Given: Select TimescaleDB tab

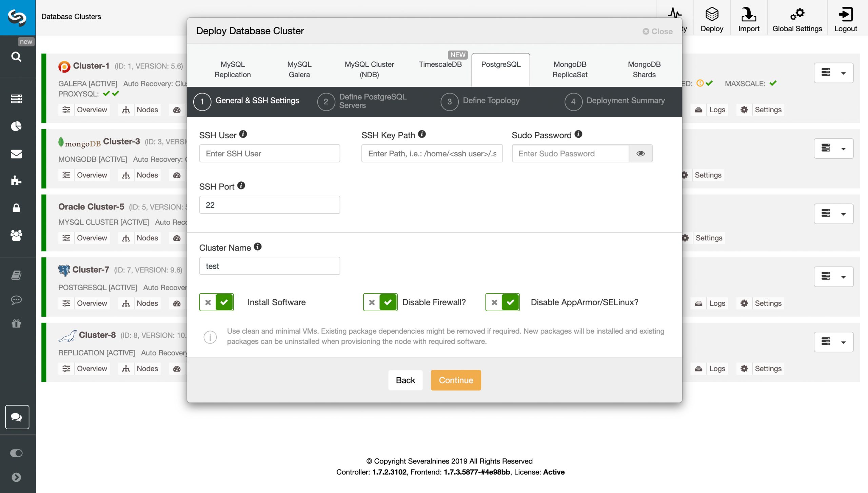Looking at the screenshot, I should point(440,64).
